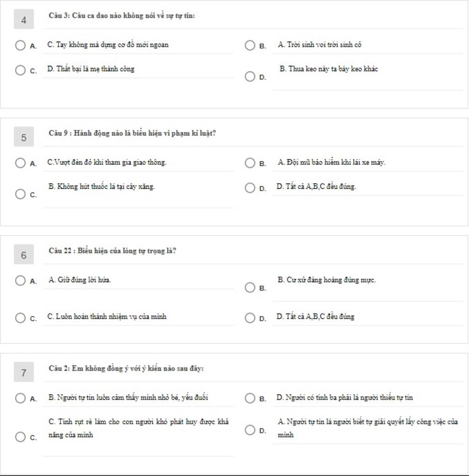Screen dimensions: 469x476
Task: Choose option A for question 7
Action: (x=20, y=398)
